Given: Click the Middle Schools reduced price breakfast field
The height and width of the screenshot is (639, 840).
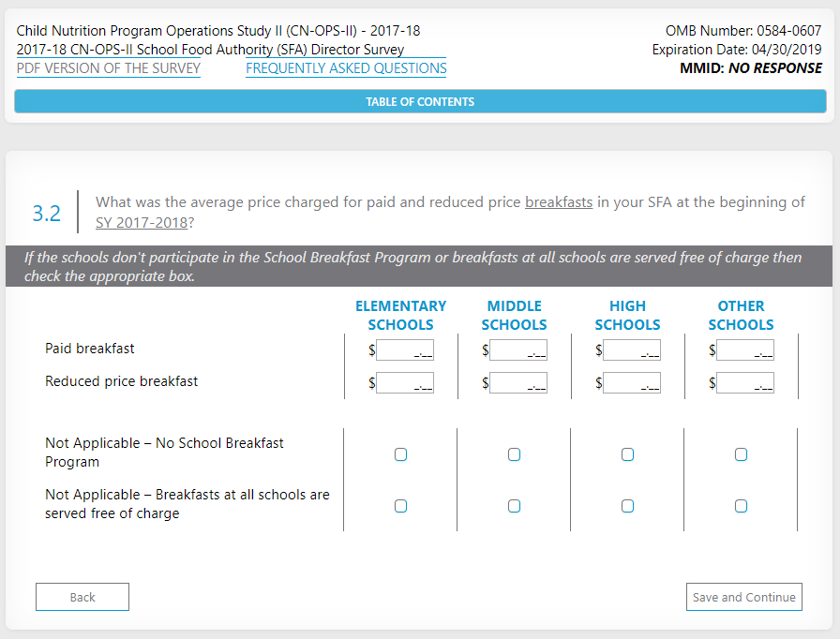Looking at the screenshot, I should [518, 382].
